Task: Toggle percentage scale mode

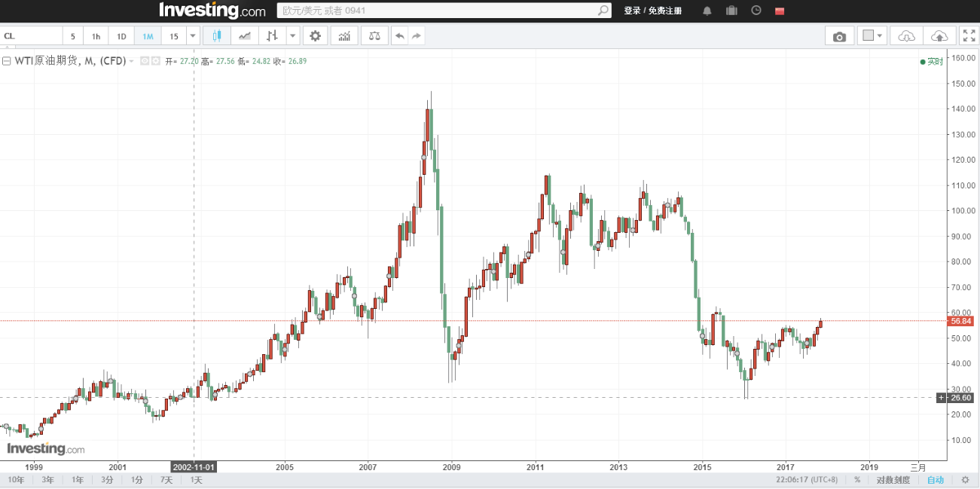Action: tap(857, 480)
